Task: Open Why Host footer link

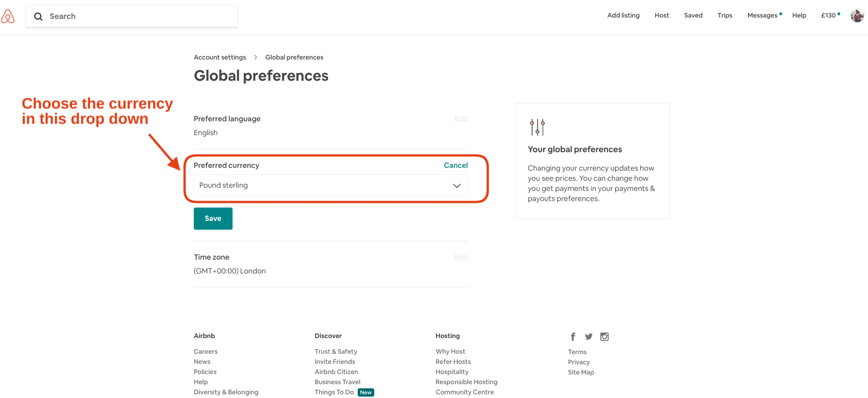Action: coord(450,351)
